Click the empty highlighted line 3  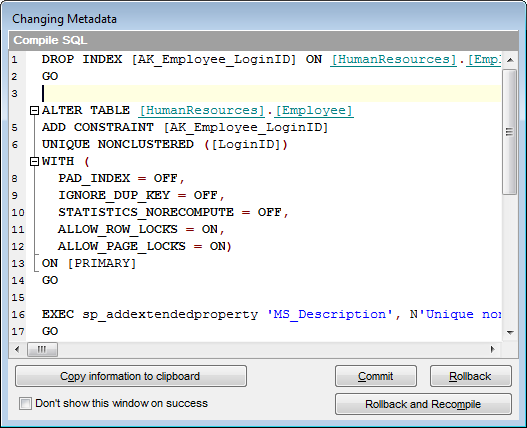[271, 93]
